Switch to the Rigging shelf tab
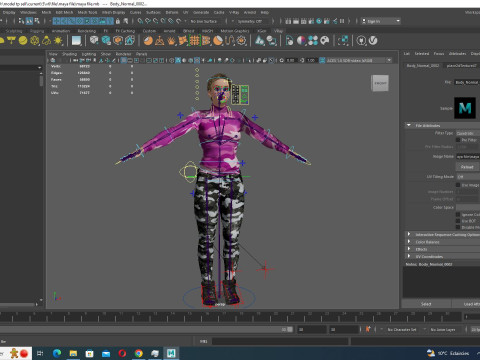Screen dimensions: 480x360 37,31
